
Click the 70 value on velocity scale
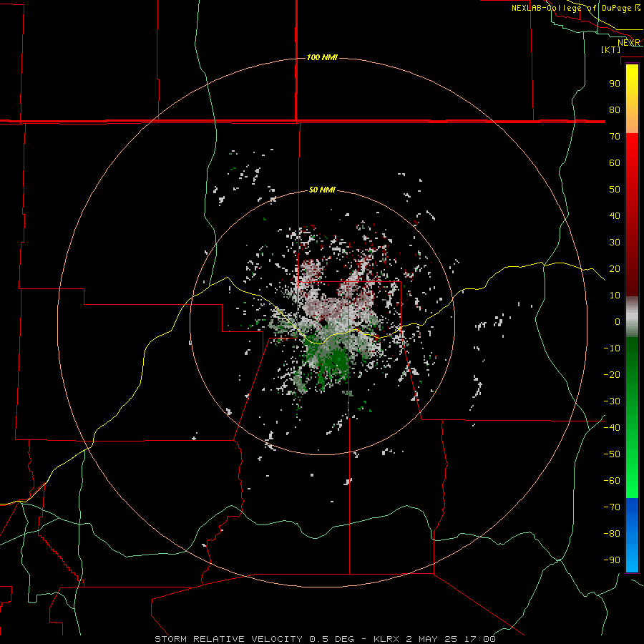[615, 137]
